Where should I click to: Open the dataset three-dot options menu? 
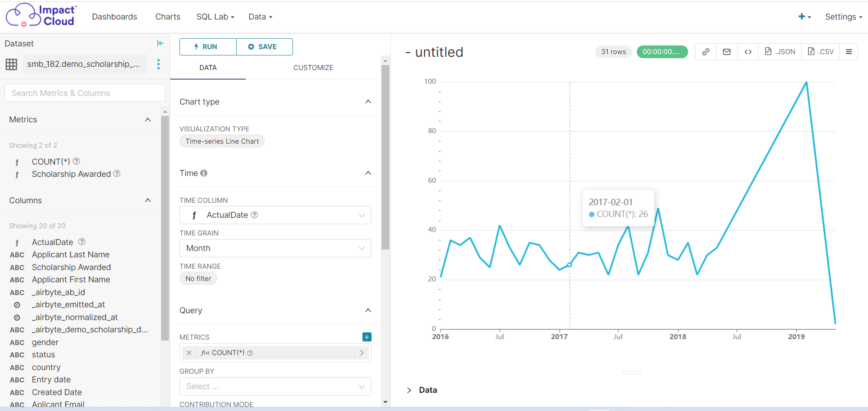pos(158,64)
